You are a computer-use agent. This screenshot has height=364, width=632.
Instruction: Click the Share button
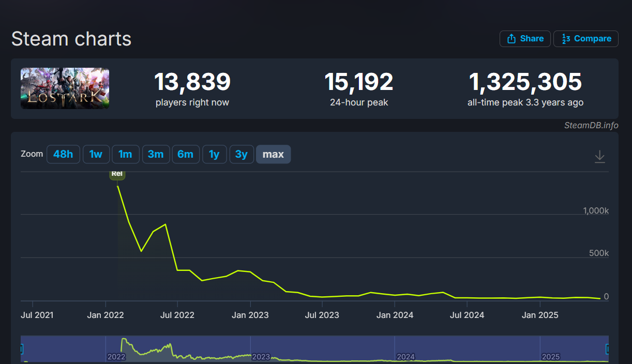pos(525,39)
